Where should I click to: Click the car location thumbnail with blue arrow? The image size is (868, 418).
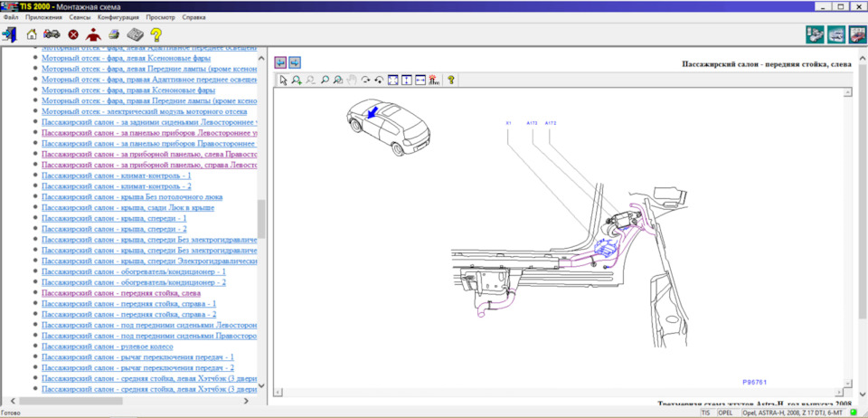(388, 127)
